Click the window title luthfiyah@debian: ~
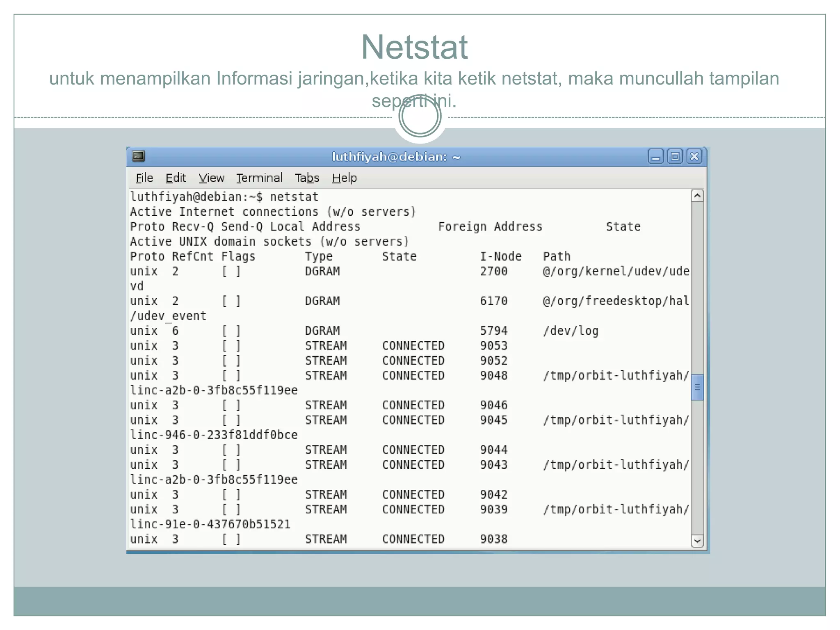 [396, 157]
